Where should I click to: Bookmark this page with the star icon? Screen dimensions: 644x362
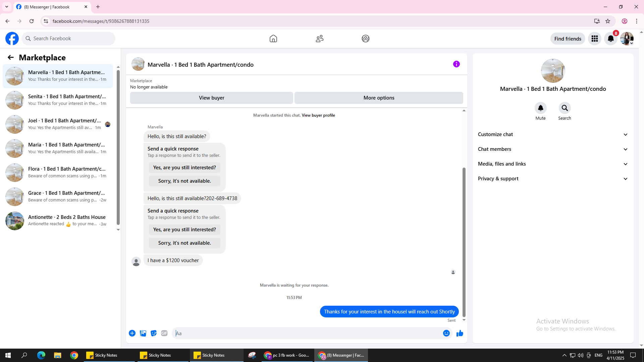pyautogui.click(x=608, y=21)
